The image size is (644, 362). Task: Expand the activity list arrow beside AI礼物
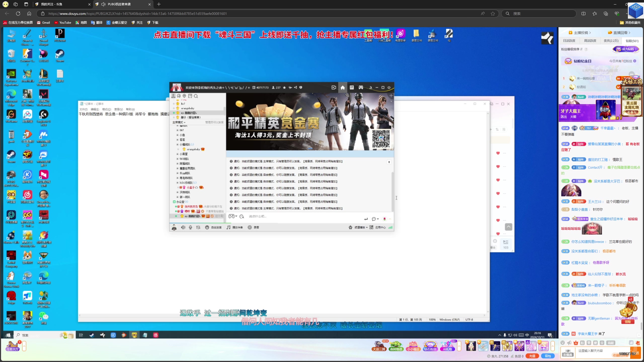(459, 346)
